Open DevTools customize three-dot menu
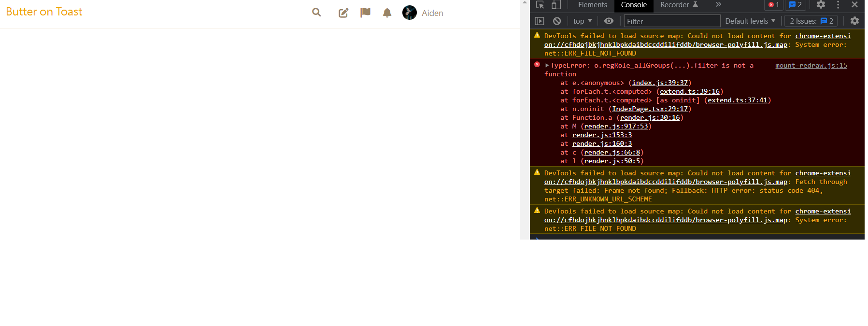 click(838, 5)
